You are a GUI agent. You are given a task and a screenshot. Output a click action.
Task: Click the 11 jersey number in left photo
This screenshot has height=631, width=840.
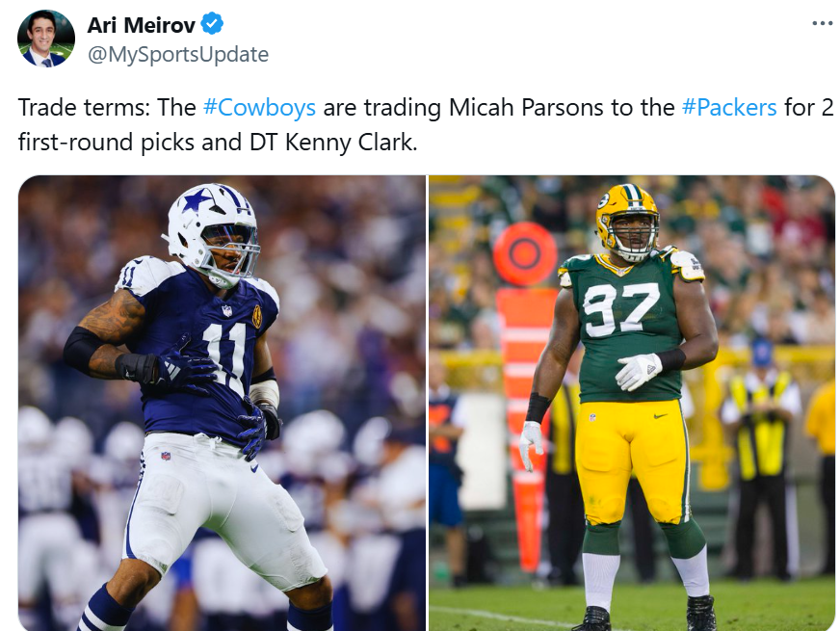[224, 356]
